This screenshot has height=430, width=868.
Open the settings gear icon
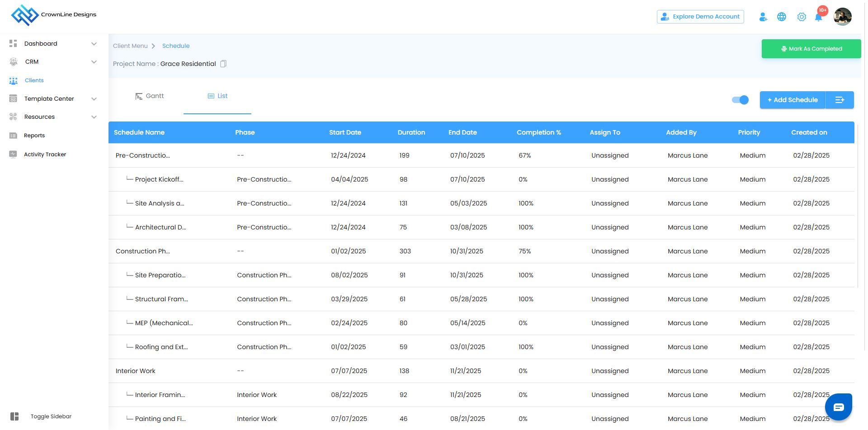[x=802, y=17]
